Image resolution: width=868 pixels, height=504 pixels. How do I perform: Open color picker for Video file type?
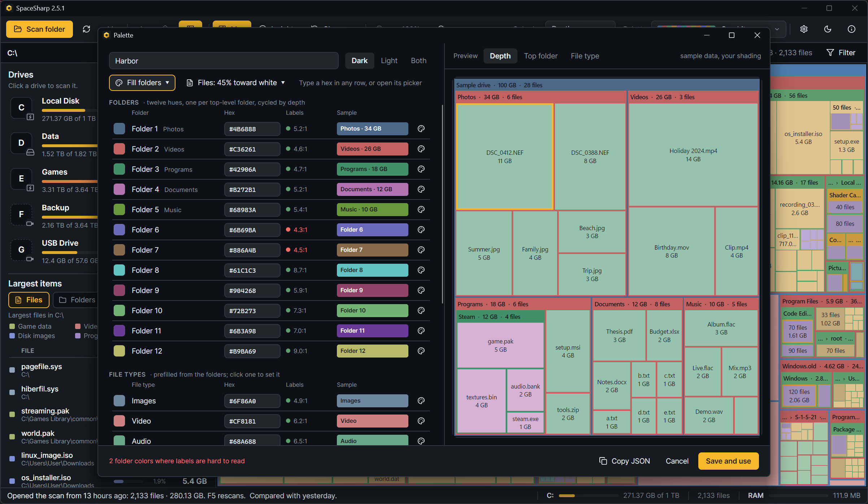point(421,421)
